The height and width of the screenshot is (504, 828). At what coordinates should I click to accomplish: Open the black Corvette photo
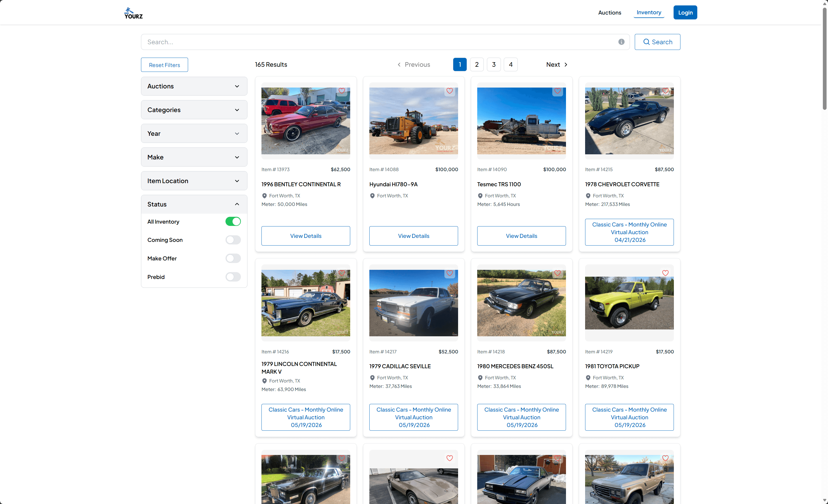pyautogui.click(x=629, y=121)
